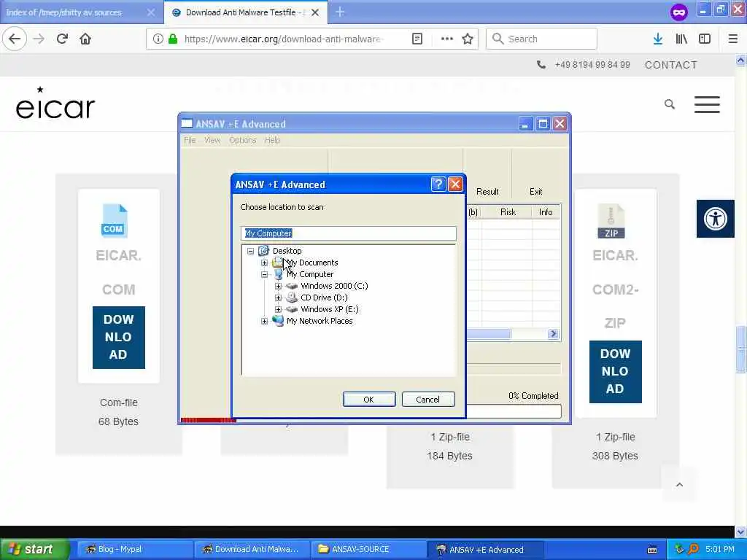This screenshot has width=747, height=560.
Task: Select My Computer in the folder tree
Action: (x=309, y=274)
